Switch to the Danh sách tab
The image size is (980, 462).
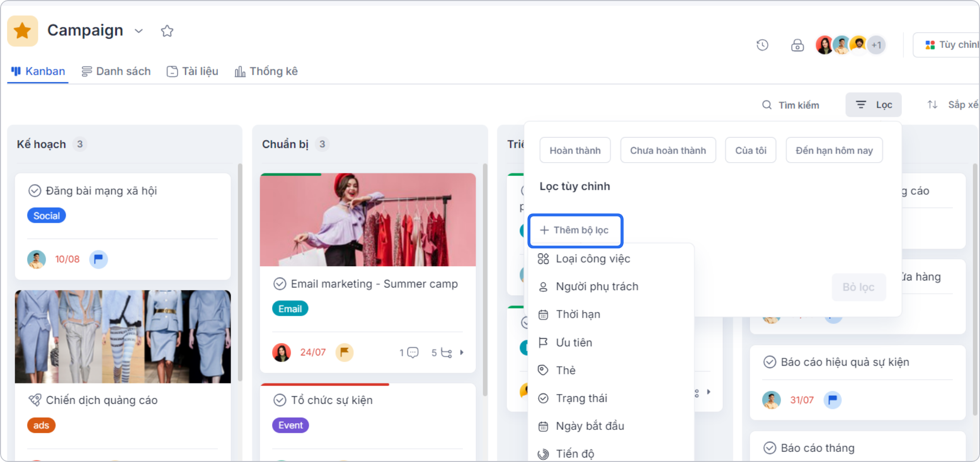(x=116, y=71)
